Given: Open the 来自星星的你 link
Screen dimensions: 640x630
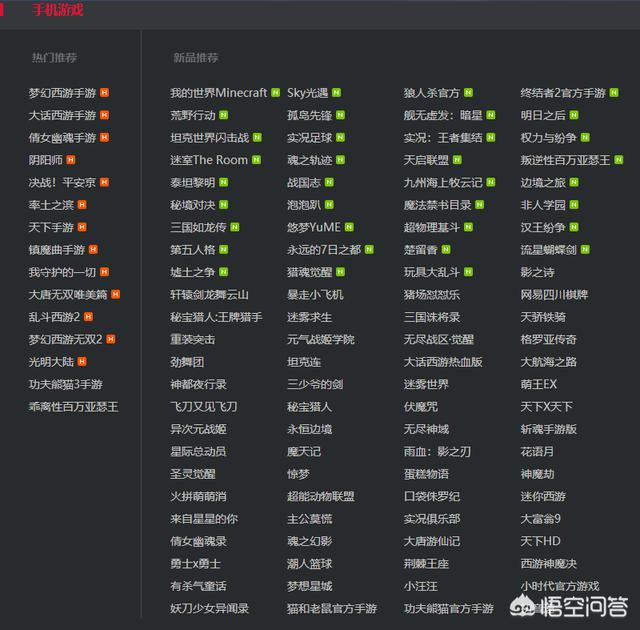Looking at the screenshot, I should 204,519.
